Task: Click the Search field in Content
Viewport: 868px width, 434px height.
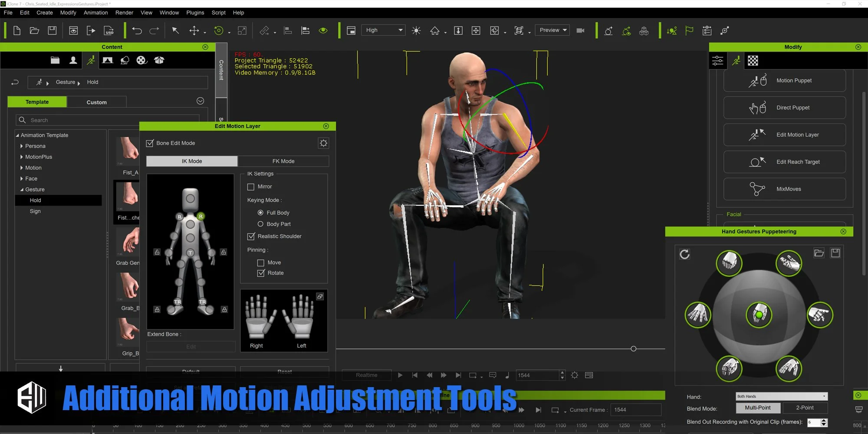Action: click(x=108, y=120)
